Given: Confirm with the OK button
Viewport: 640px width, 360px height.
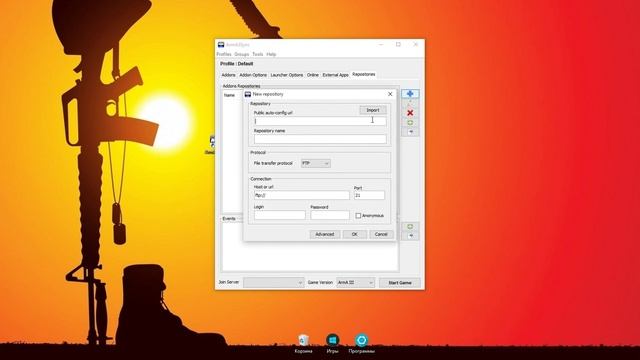Looking at the screenshot, I should pyautogui.click(x=354, y=234).
